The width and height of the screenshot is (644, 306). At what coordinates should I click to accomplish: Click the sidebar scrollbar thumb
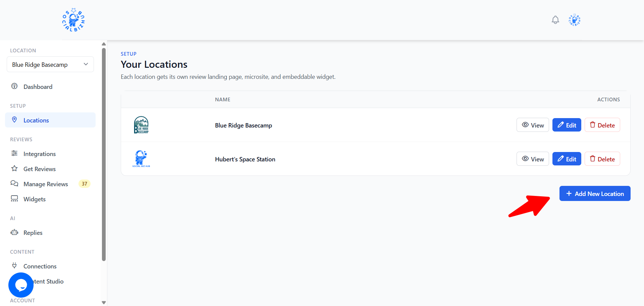coord(104,154)
